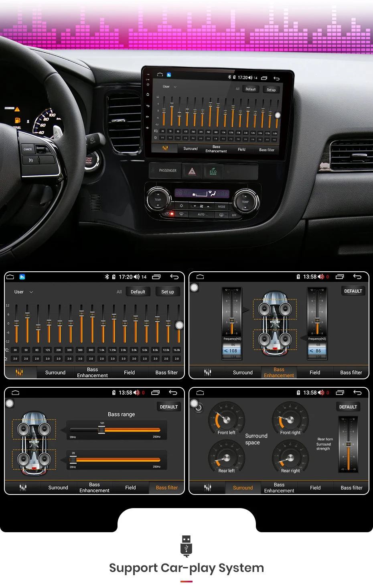Viewport: 373px width, 588px height.
Task: Select 134 in left frequency picker
Action: click(233, 356)
